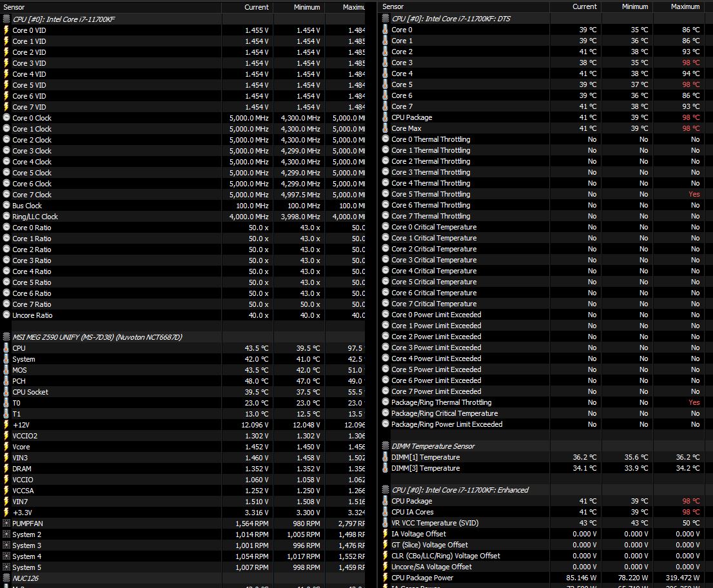Collapse the DIMM Temperature Sensor group

coord(386,446)
